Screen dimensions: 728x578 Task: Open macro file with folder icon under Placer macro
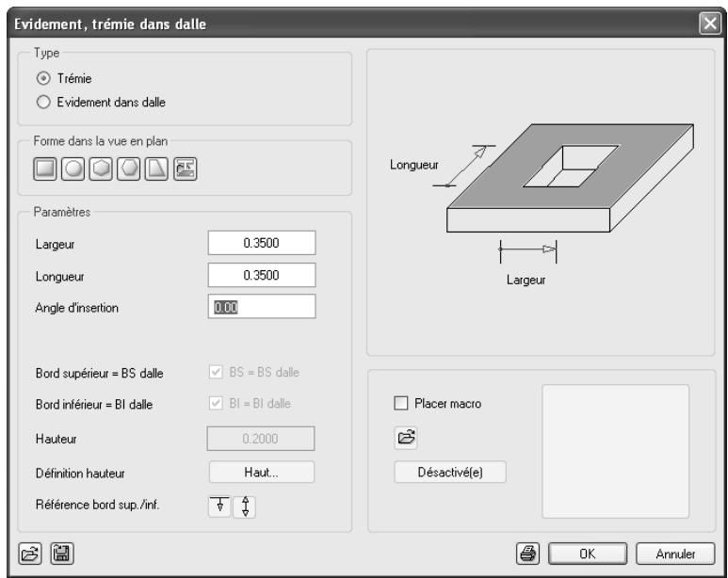tap(406, 438)
